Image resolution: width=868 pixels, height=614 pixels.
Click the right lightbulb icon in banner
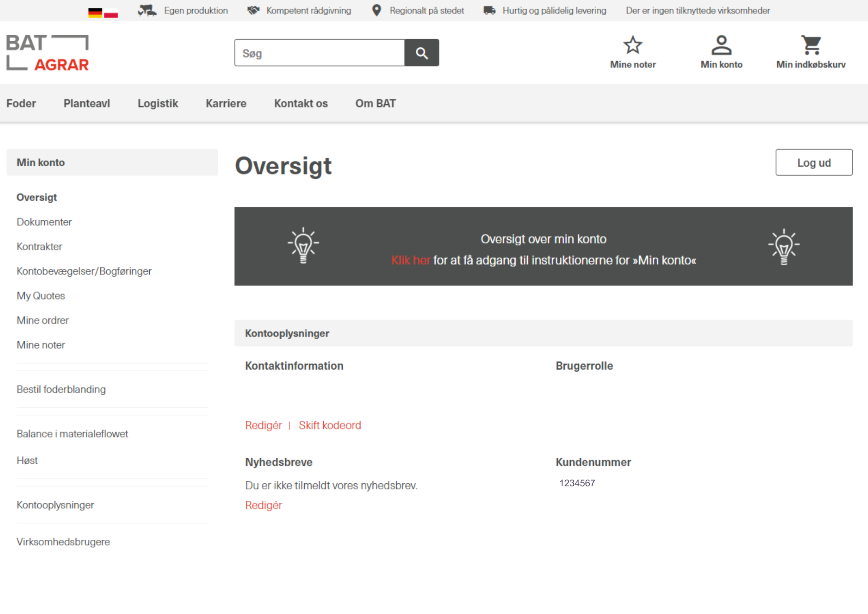(783, 247)
